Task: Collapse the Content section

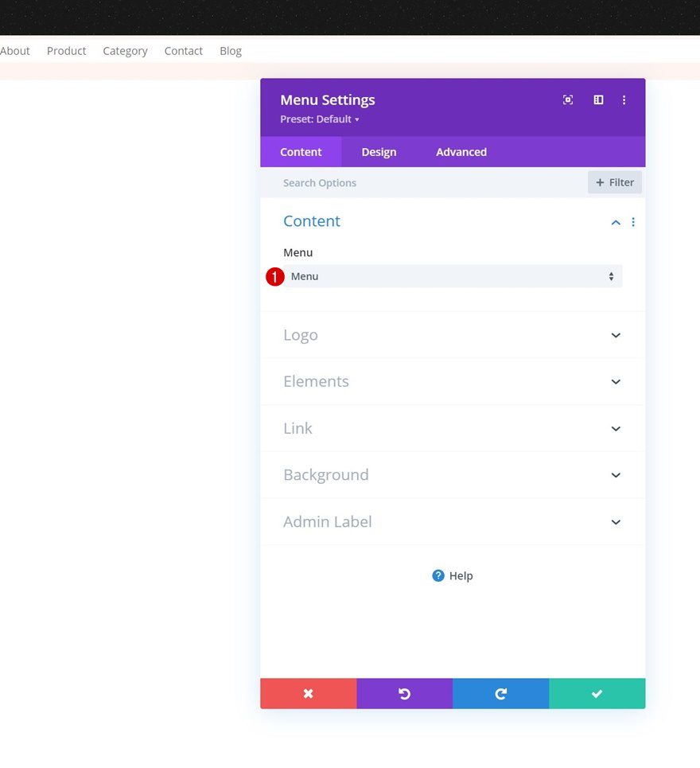Action: (615, 222)
